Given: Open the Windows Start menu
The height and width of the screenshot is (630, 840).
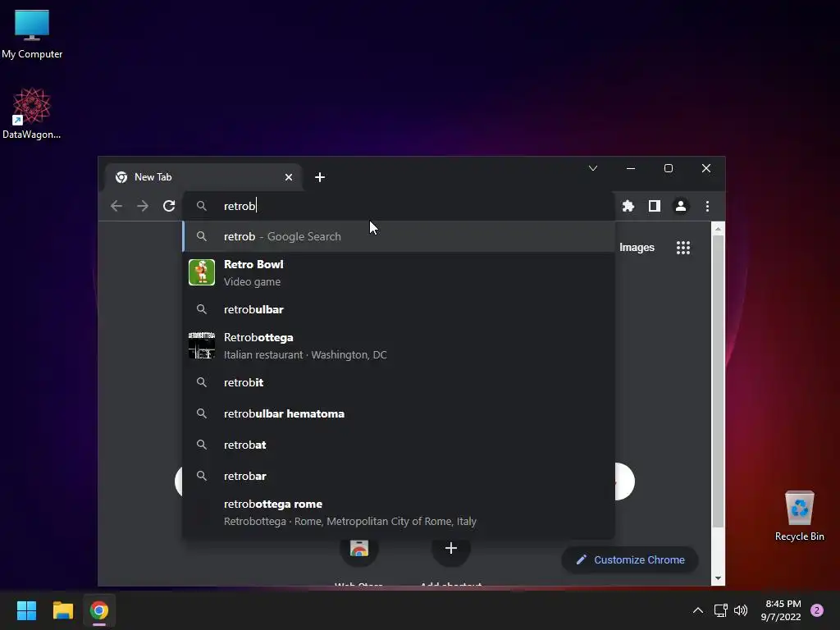Looking at the screenshot, I should pyautogui.click(x=26, y=610).
